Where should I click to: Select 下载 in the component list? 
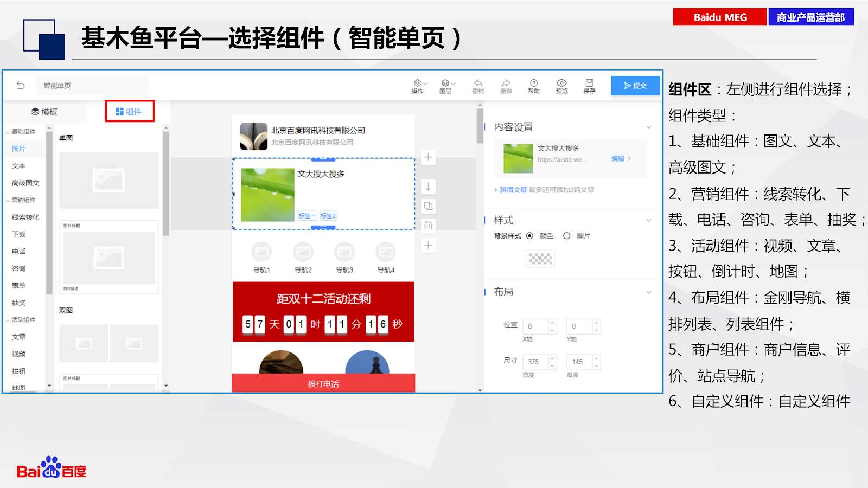[x=19, y=234]
